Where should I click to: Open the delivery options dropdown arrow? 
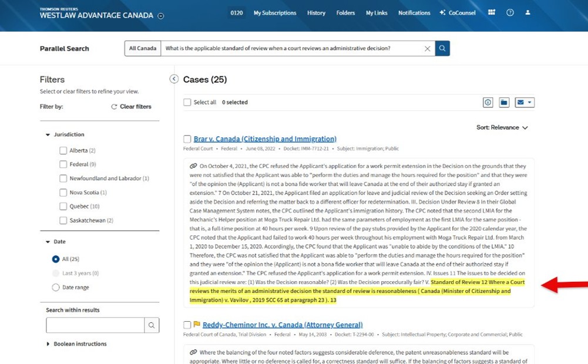(x=529, y=102)
